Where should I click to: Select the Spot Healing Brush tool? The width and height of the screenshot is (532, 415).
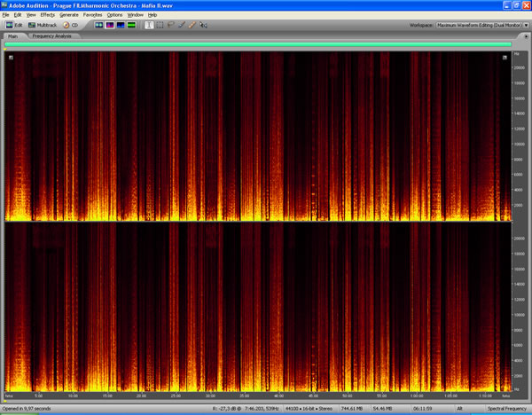pyautogui.click(x=192, y=25)
